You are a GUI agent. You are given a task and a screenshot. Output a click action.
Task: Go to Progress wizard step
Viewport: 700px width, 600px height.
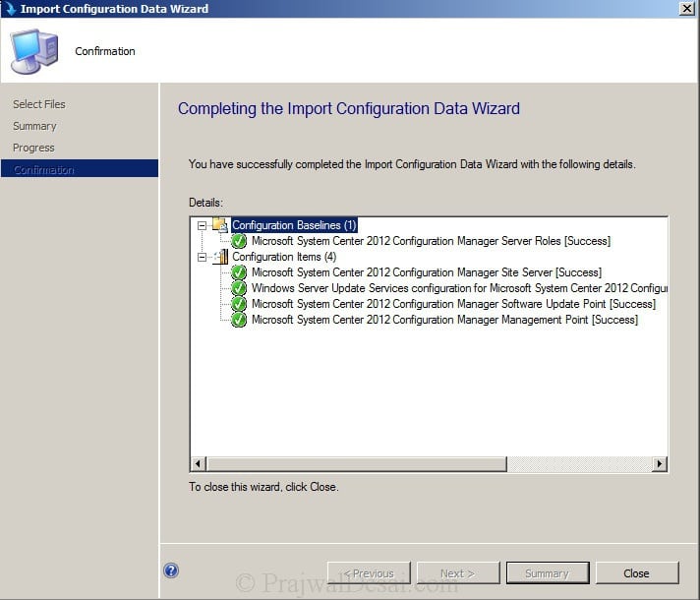(x=34, y=148)
